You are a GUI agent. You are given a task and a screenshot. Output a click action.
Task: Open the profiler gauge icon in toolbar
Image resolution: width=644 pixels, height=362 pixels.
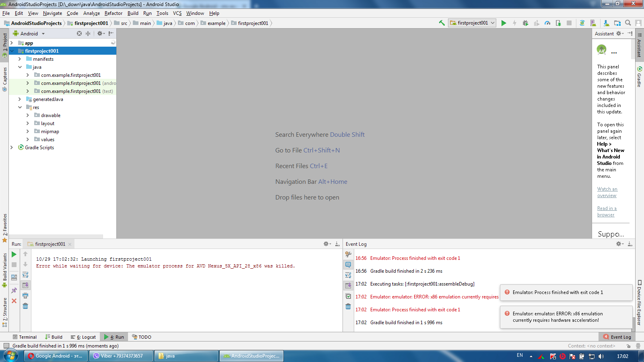coord(547,23)
